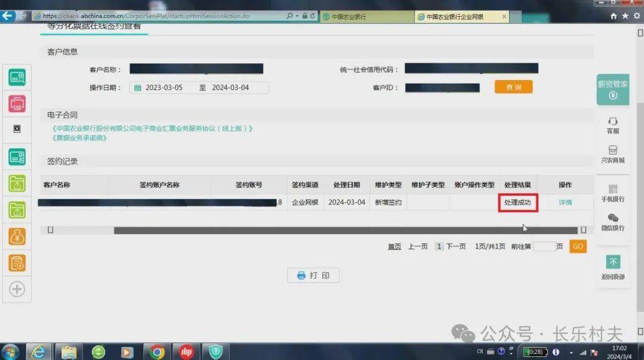Open 微信银行 WeChat banking
This screenshot has height=360, width=644.
pos(612,222)
